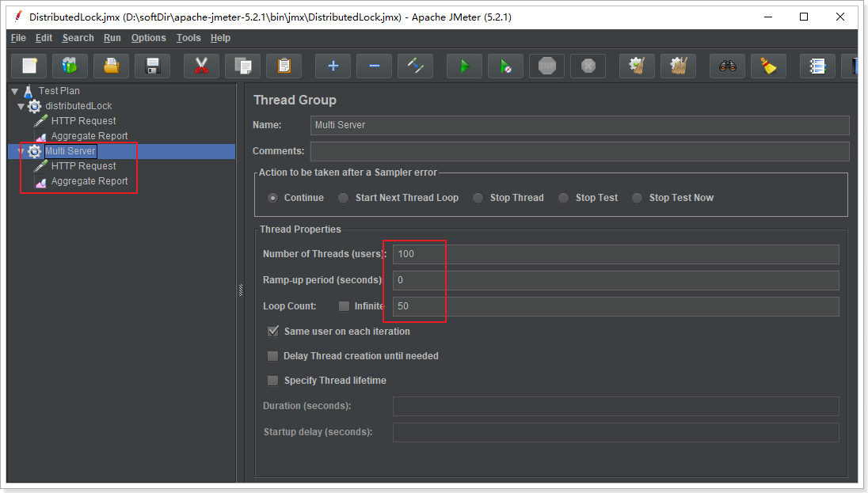
Task: Open search with binoculars icon
Action: [x=727, y=66]
